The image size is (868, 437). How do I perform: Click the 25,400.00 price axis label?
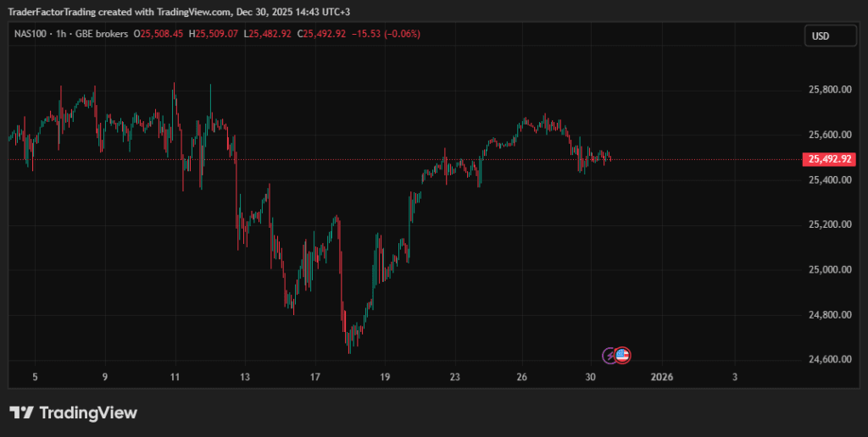pyautogui.click(x=830, y=180)
